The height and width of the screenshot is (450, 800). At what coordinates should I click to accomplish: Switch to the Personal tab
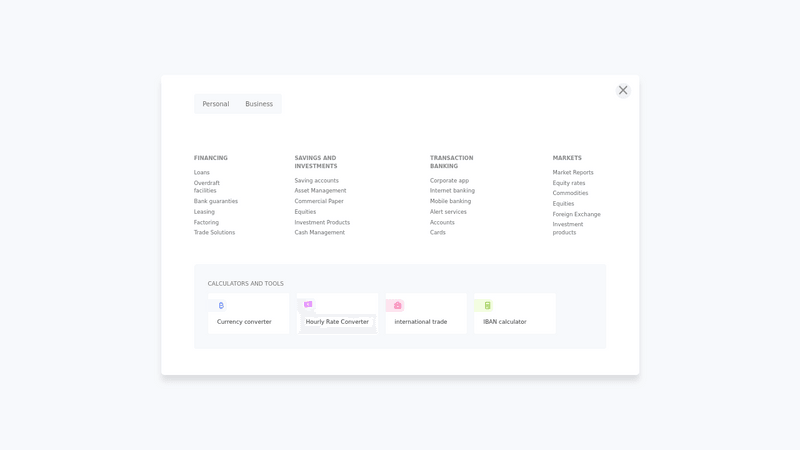pos(215,104)
